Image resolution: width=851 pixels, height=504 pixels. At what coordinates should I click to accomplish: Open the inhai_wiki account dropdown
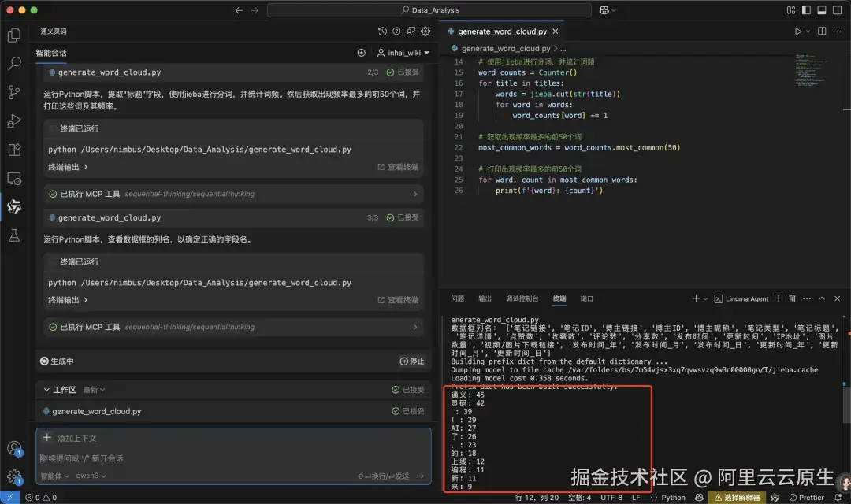pos(403,53)
